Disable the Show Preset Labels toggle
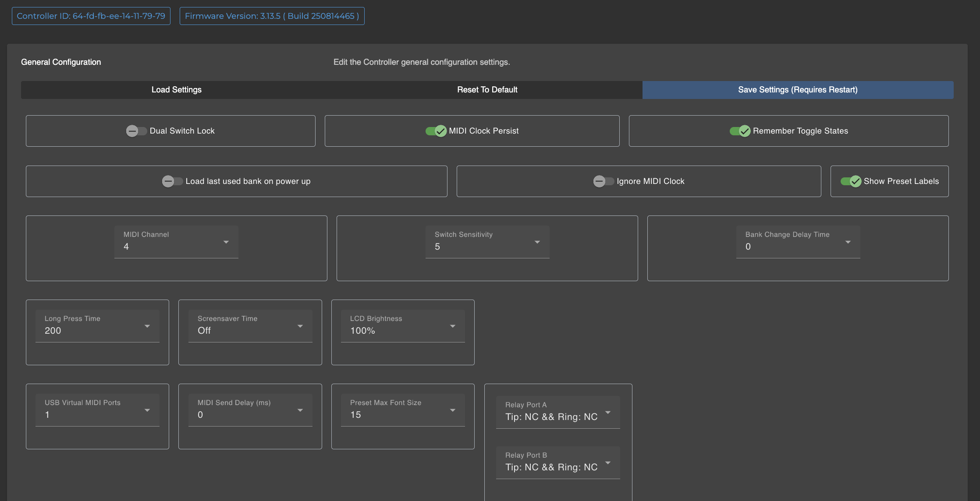 [851, 181]
